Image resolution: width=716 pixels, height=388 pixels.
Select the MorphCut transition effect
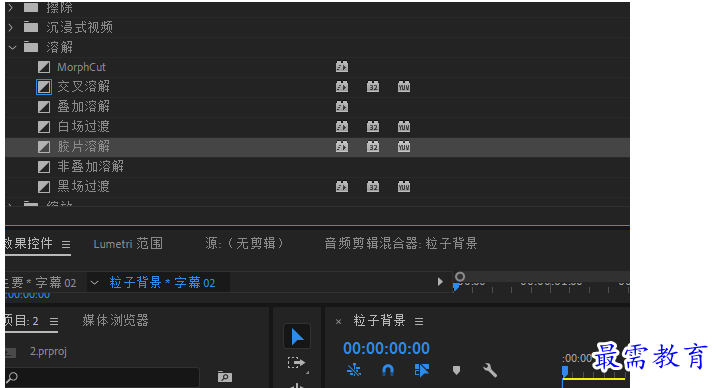coord(81,67)
